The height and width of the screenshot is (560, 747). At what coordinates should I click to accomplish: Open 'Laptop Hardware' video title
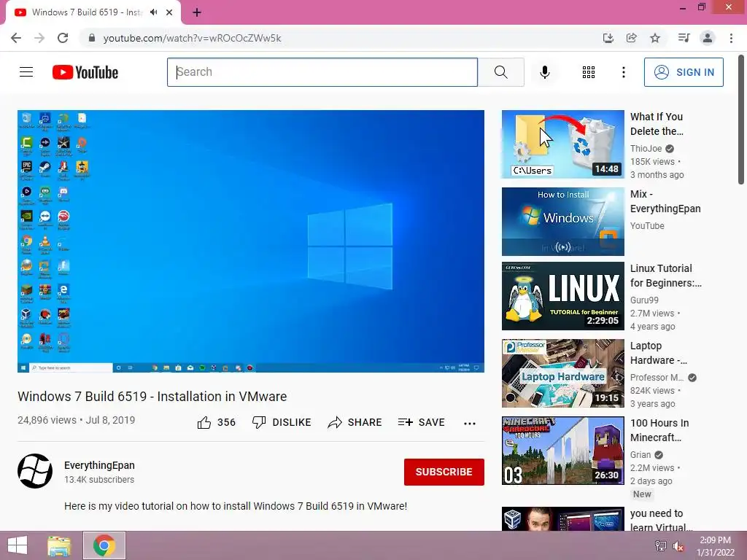coord(659,353)
